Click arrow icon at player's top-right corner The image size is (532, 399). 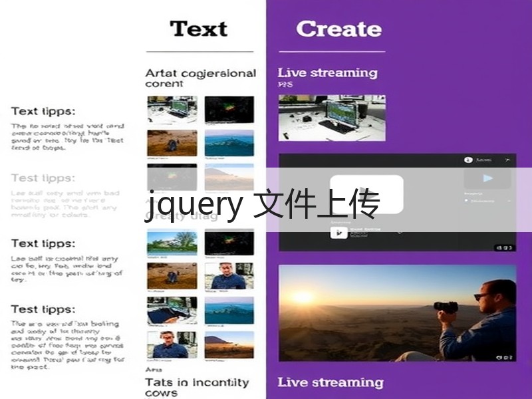click(x=507, y=160)
